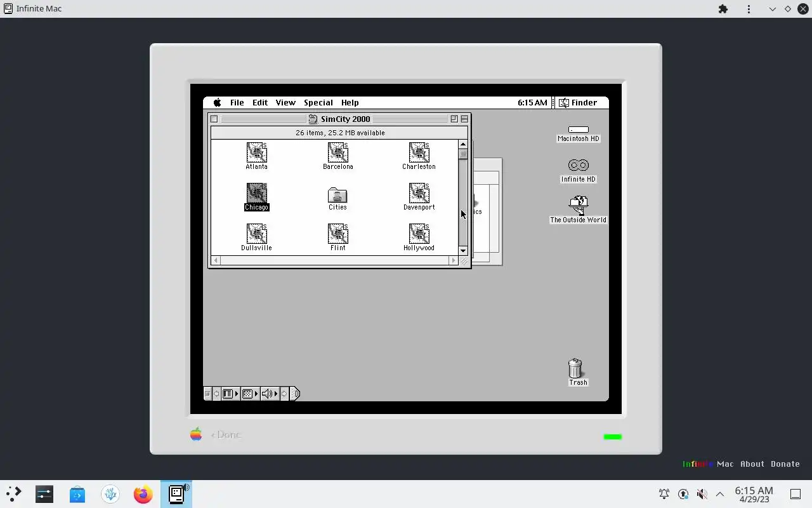Click the vertical scrollbar thumb

[x=463, y=154]
